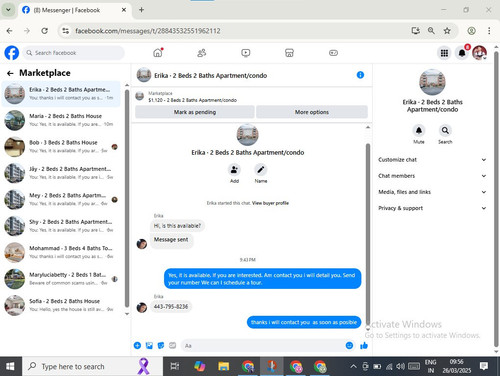Open Mohammad - 3 Beds 4 Baths chat
The width and height of the screenshot is (500, 376).
pos(62,252)
